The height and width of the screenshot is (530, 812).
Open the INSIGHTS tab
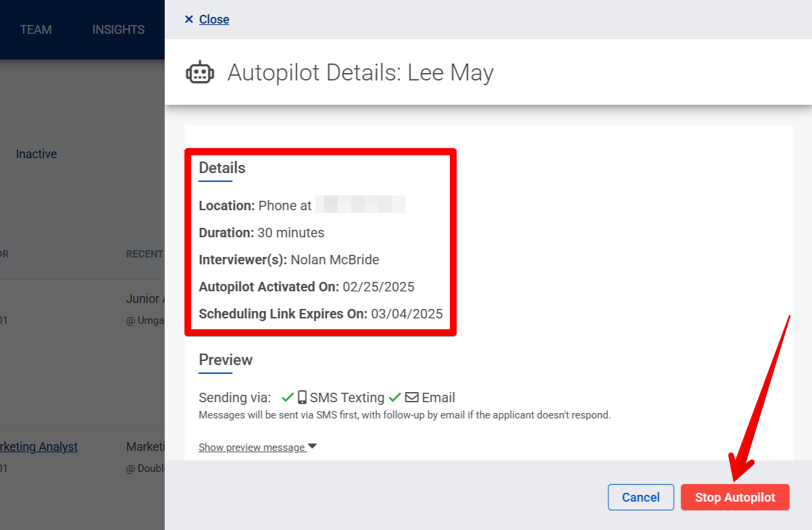(118, 29)
